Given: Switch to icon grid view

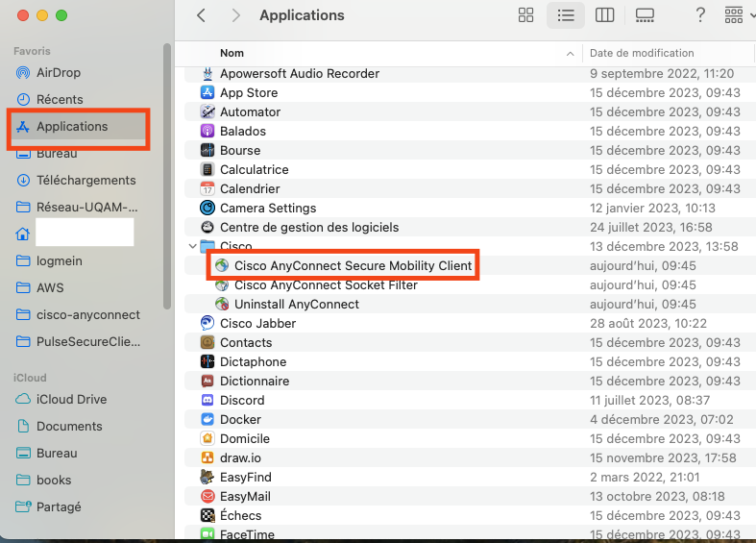Looking at the screenshot, I should pos(525,15).
